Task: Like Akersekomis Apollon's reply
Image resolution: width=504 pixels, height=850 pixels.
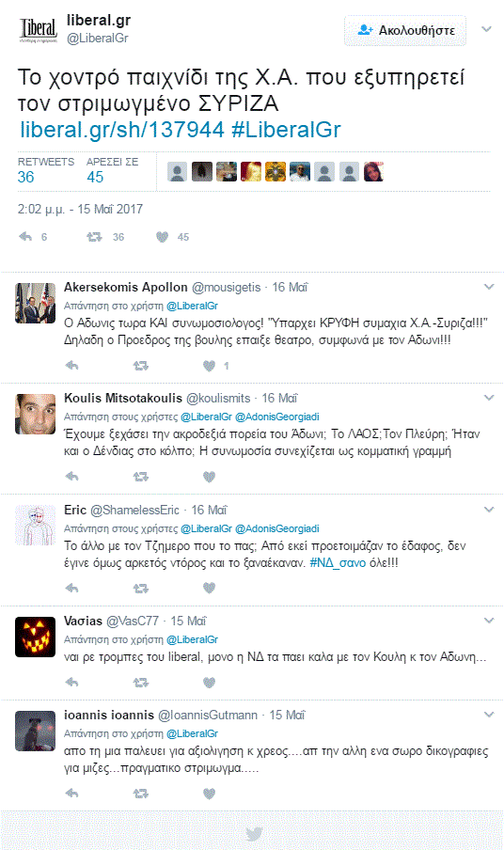Action: coord(209,366)
